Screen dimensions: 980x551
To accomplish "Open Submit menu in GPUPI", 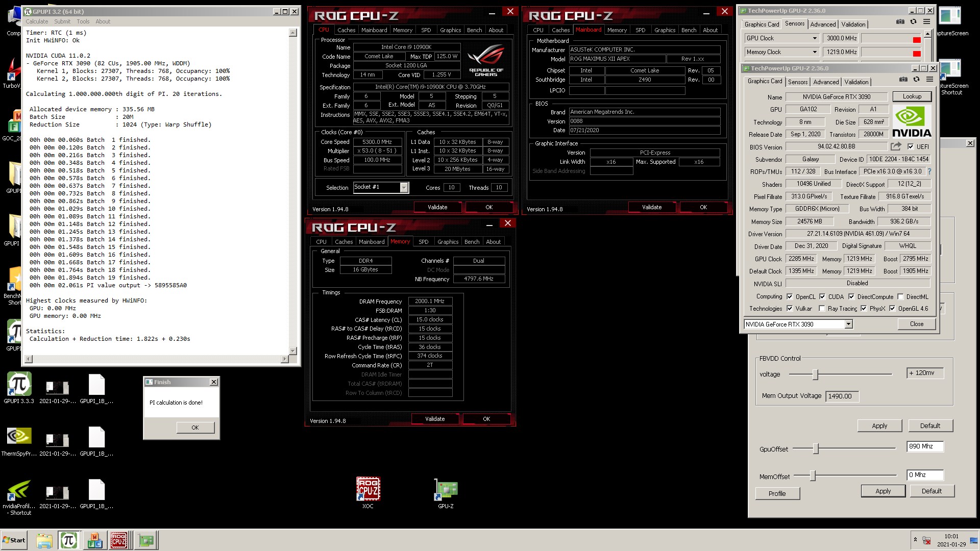I will point(62,21).
